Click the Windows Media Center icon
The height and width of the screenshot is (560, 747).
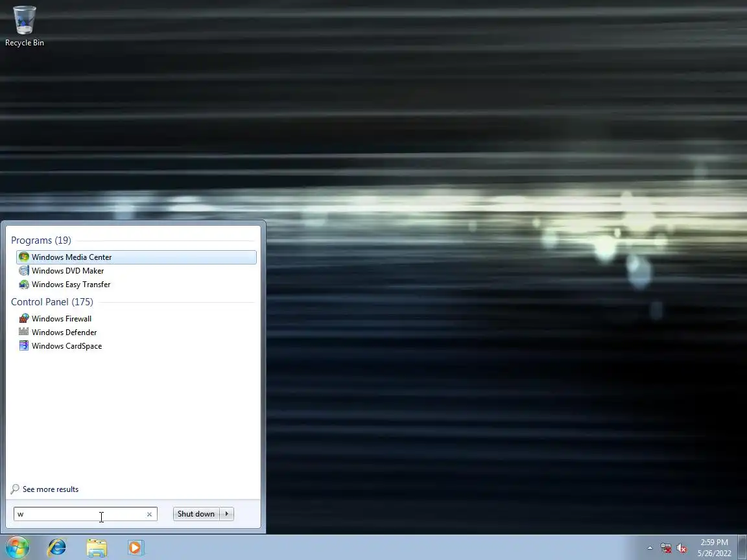pyautogui.click(x=24, y=257)
